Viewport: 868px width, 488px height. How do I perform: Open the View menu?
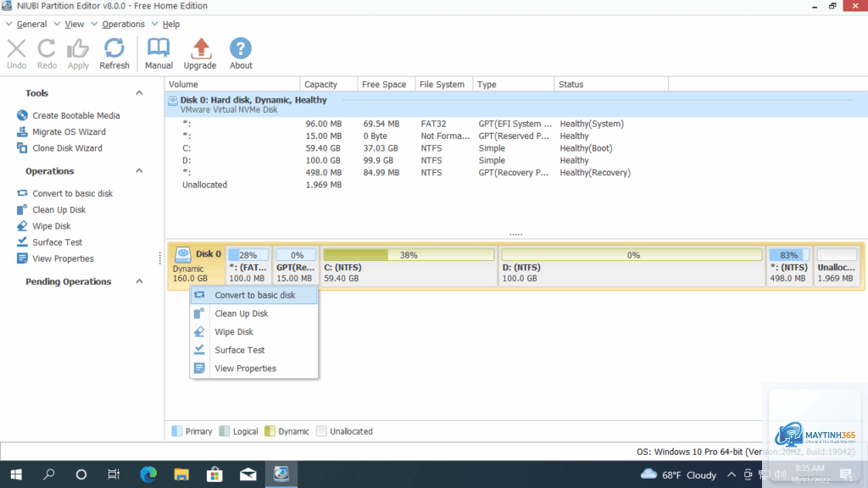tap(75, 25)
